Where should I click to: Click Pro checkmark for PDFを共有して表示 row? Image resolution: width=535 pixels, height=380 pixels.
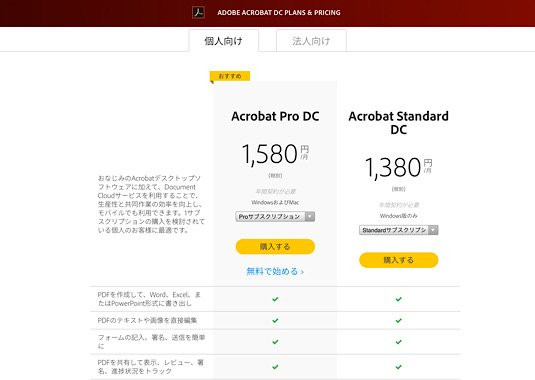(x=275, y=367)
